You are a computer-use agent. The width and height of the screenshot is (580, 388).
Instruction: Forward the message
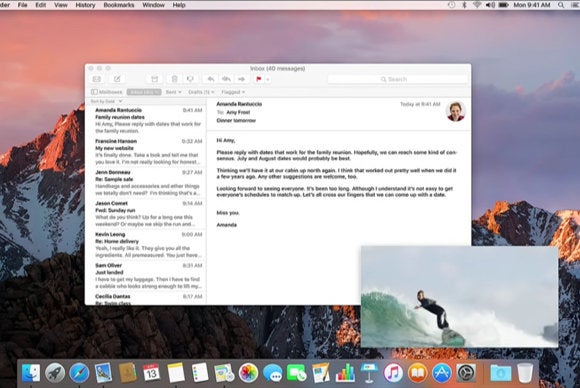242,79
